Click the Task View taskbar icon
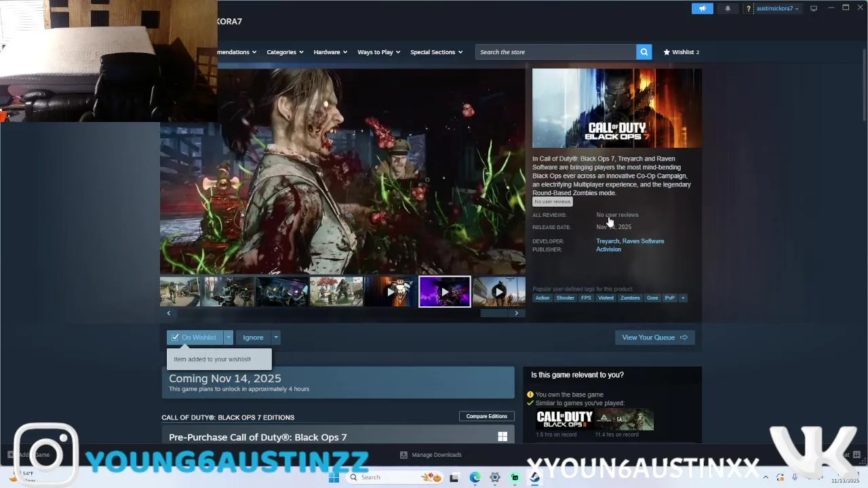The width and height of the screenshot is (868, 488). (x=454, y=478)
